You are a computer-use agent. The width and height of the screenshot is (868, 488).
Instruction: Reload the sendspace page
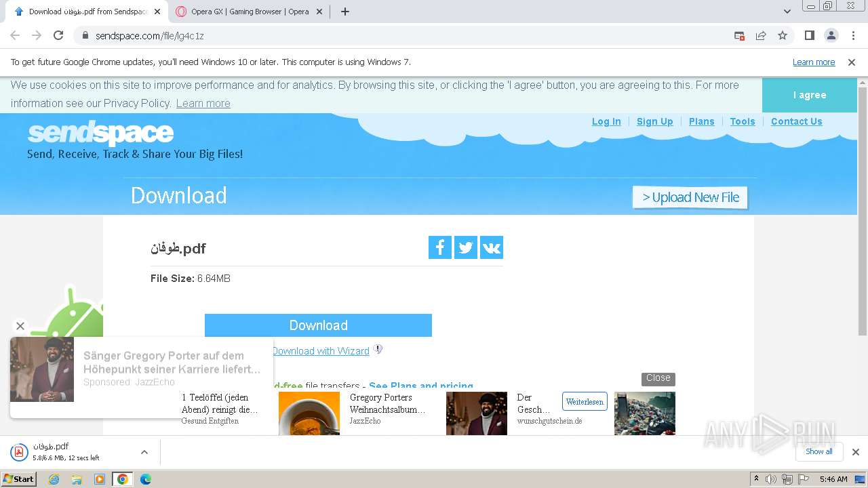pos(58,35)
